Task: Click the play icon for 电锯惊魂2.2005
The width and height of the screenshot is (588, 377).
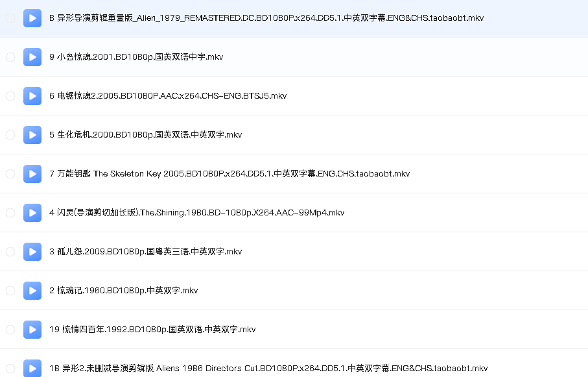Action: [32, 96]
